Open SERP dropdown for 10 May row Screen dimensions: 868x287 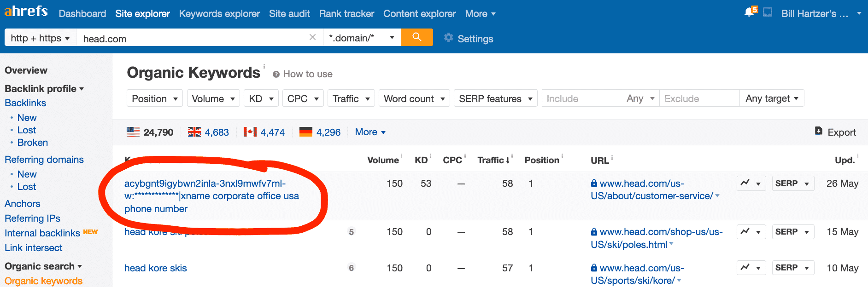point(793,267)
